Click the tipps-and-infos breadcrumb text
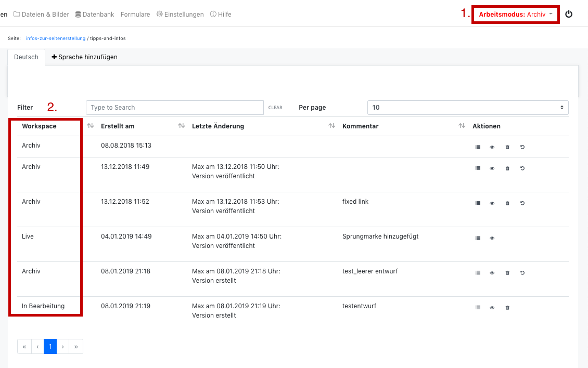The height and width of the screenshot is (368, 588). [x=108, y=38]
